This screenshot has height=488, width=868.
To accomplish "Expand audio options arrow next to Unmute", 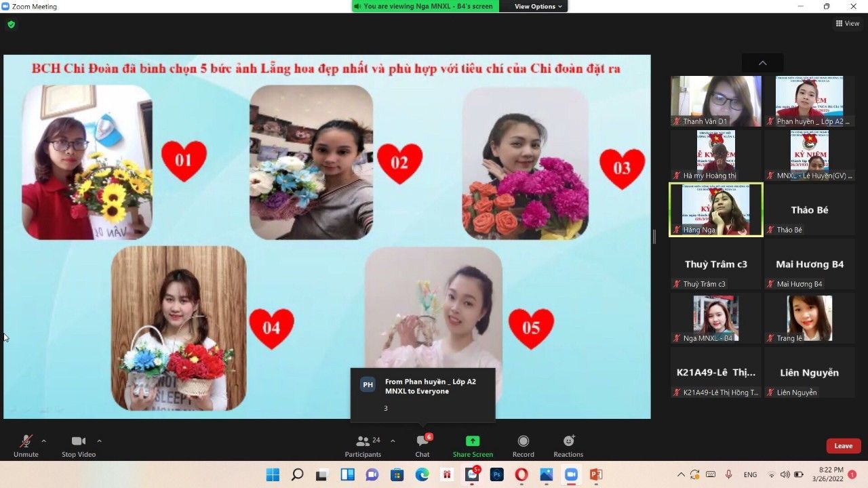I will point(44,441).
